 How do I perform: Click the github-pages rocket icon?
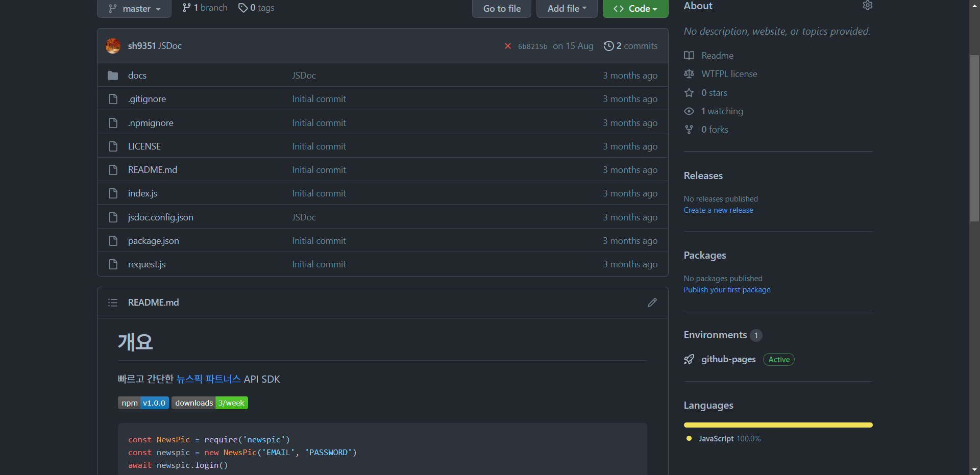point(689,360)
